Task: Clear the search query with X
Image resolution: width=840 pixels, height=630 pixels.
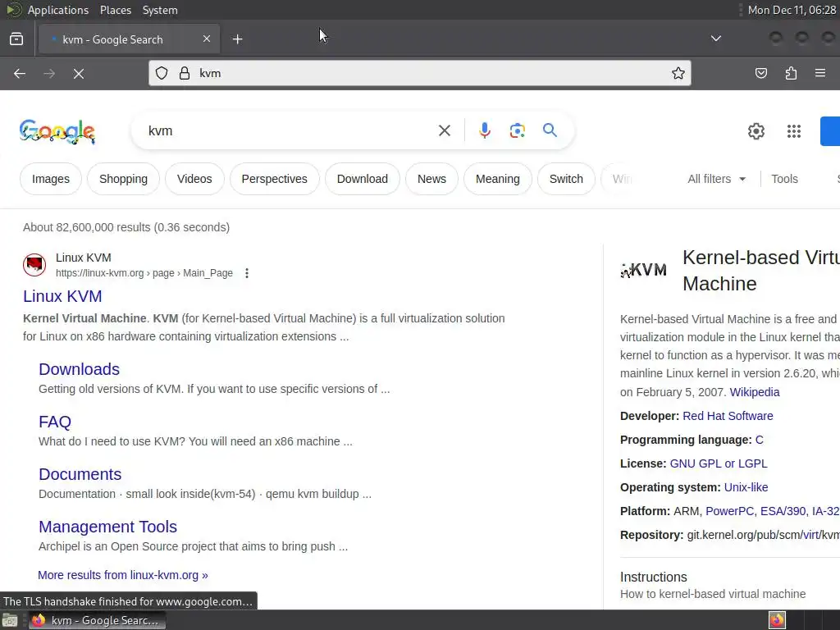Action: click(x=445, y=130)
